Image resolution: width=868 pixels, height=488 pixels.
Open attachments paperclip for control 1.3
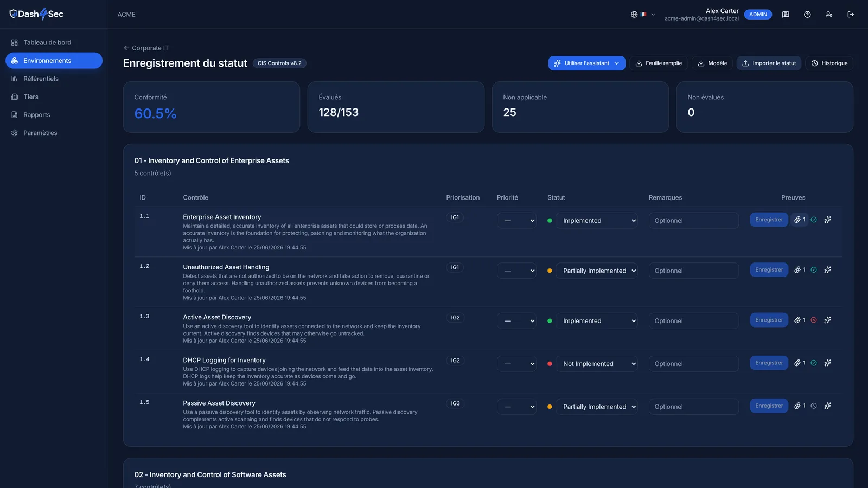800,320
